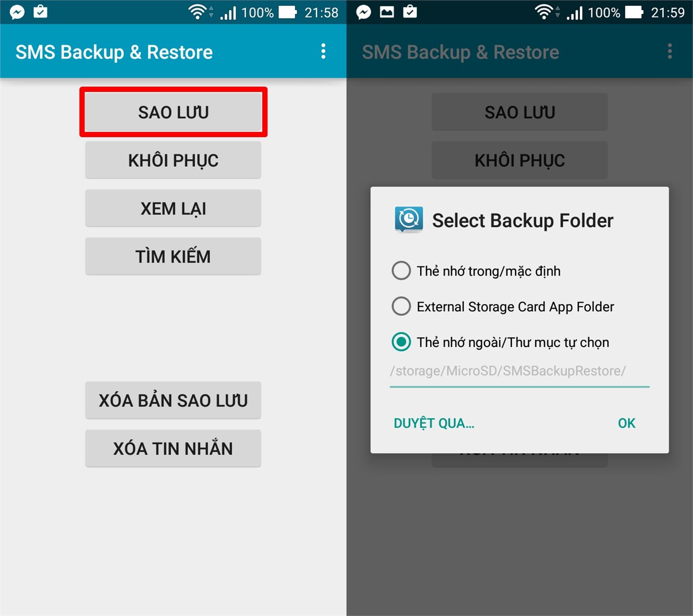693x616 pixels.
Task: Tap the clipboard checkmark icon on left status bar
Action: [x=41, y=12]
